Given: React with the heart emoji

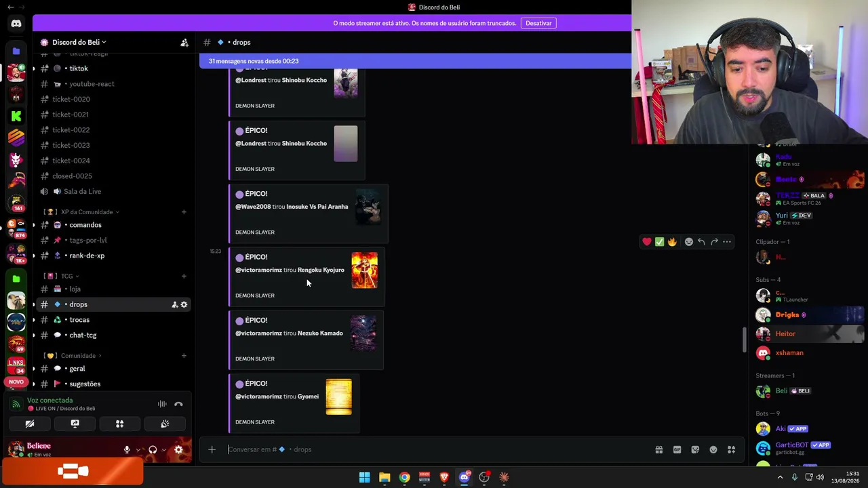Looking at the screenshot, I should [647, 242].
